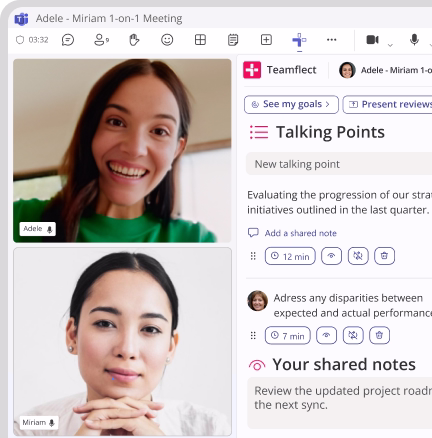
Task: Select Miriam's video tile
Action: point(122,342)
